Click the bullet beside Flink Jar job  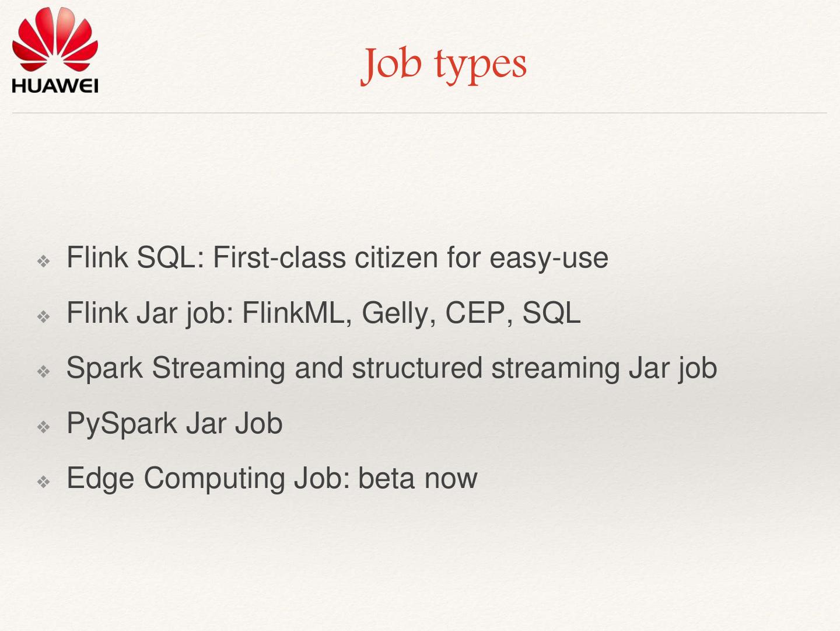click(44, 316)
